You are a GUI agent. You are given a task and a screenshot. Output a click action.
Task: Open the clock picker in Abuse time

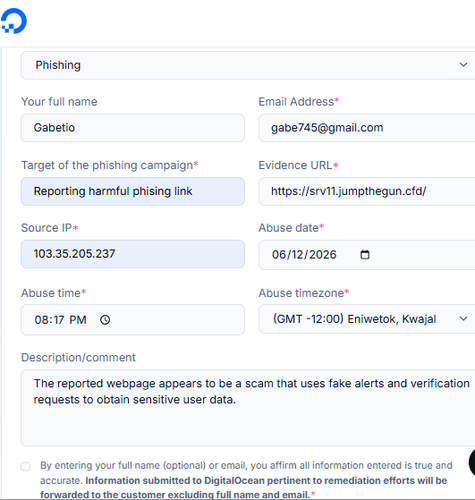[x=105, y=320]
